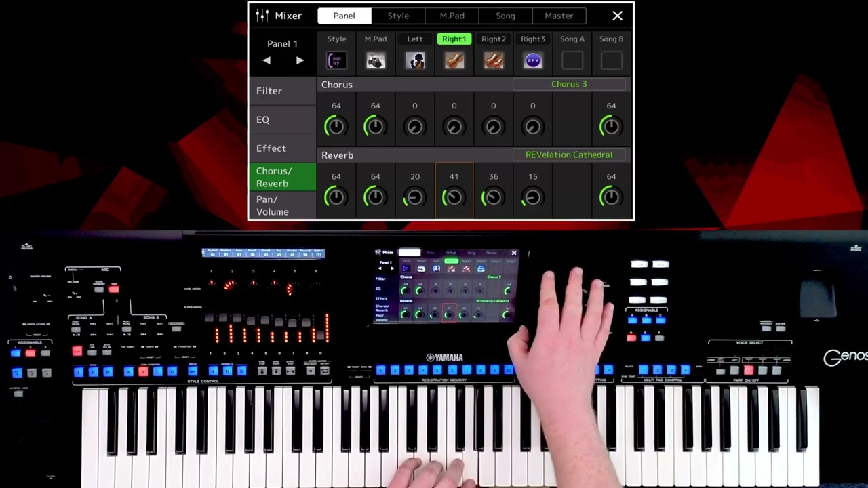Switch to the Style tab in Mixer
Screen dimensions: 868x488
tap(398, 16)
